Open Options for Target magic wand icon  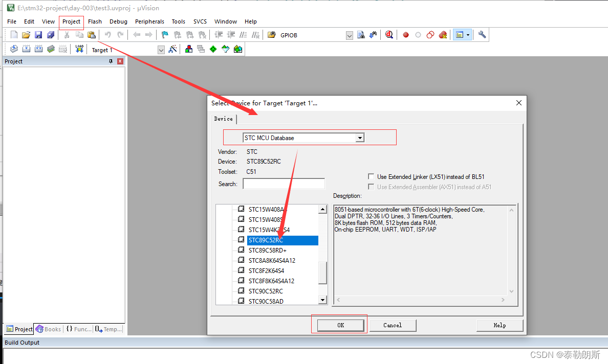click(173, 49)
